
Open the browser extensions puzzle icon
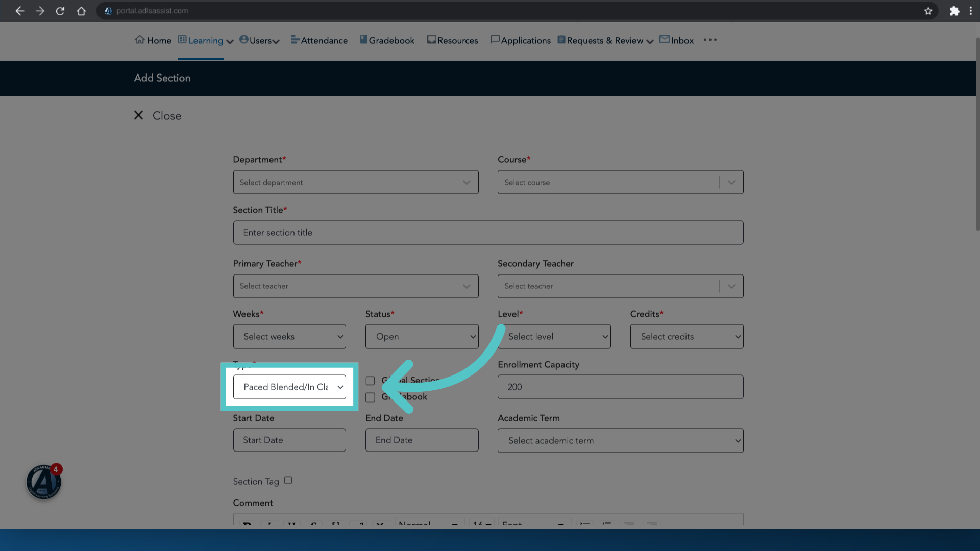[x=954, y=11]
